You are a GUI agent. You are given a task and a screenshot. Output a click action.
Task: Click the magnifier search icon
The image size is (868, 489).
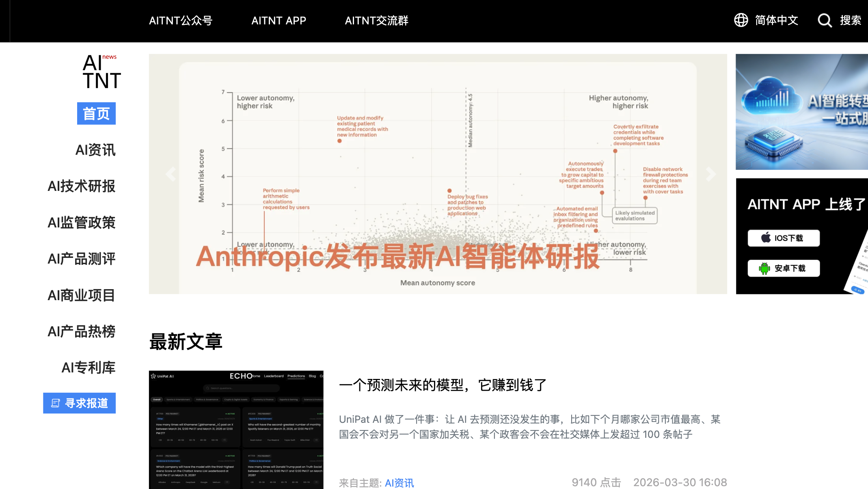tap(825, 20)
